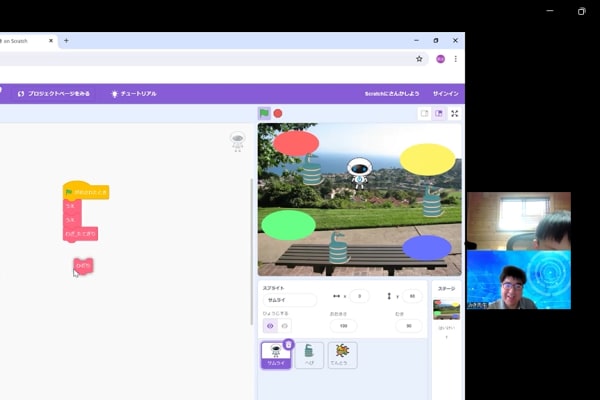Show the sprite using the eye toggle
This screenshot has width=600, height=400.
tap(270, 326)
